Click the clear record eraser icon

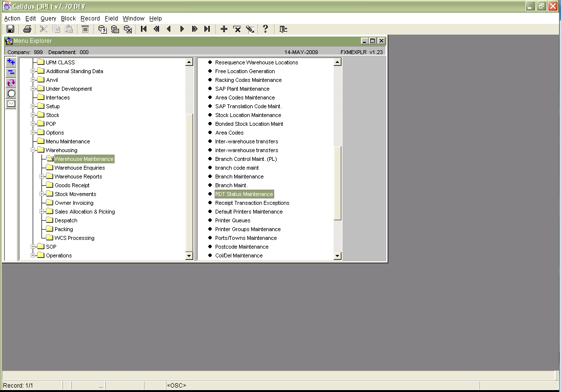click(x=250, y=29)
